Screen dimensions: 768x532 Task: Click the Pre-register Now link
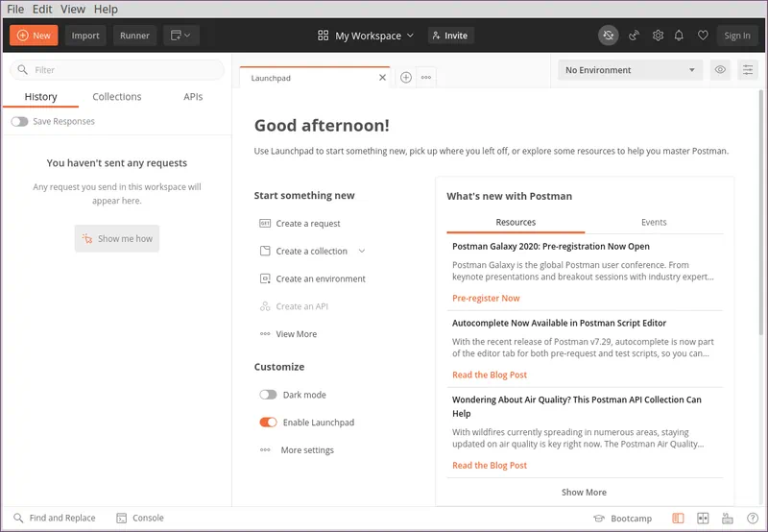(486, 298)
